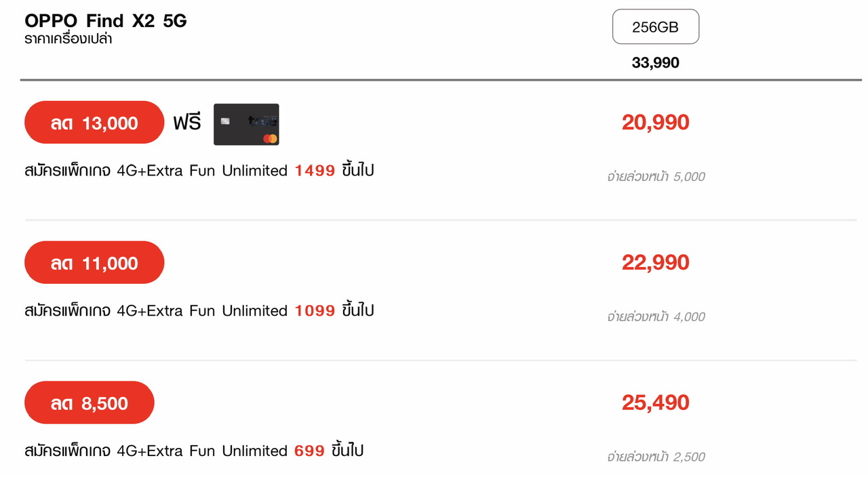Click the red ลด 11,000 discount badge
Viewport: 868px width, 477px height.
pyautogui.click(x=94, y=263)
